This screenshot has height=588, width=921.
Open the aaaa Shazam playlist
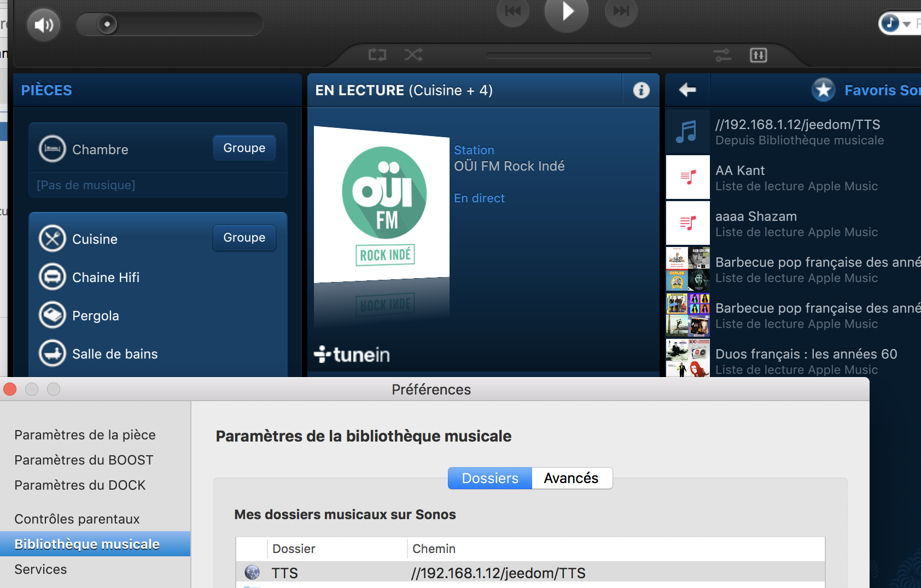click(794, 224)
